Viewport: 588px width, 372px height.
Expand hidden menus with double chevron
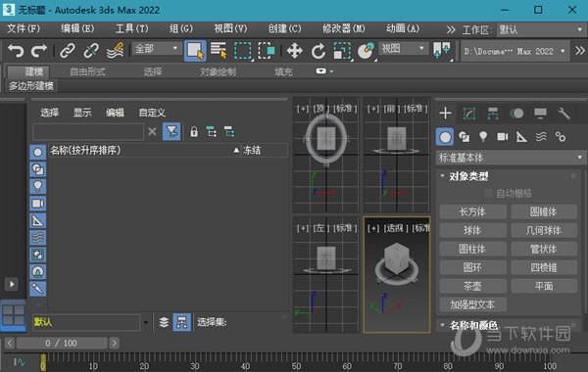click(451, 30)
